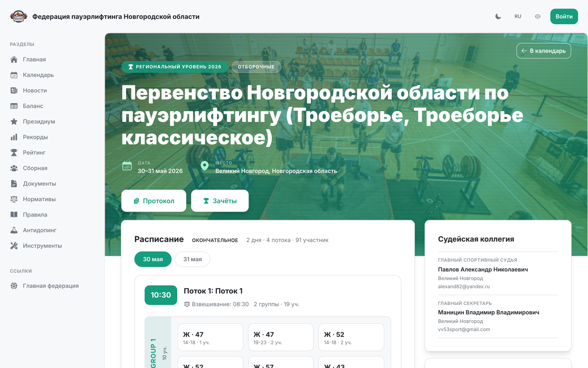
Task: Click email alexand82@yandex.ru
Action: pos(464,287)
